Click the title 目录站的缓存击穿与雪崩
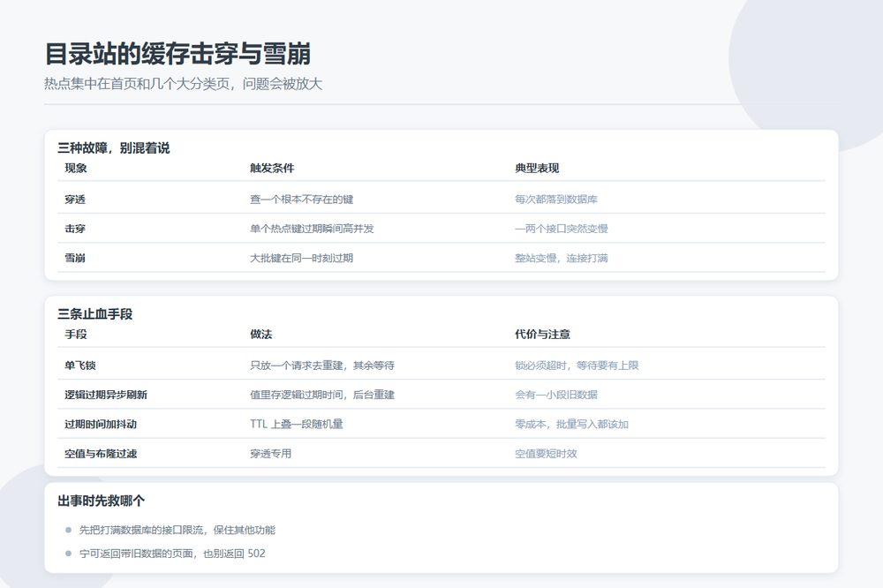The height and width of the screenshot is (588, 883). click(178, 54)
